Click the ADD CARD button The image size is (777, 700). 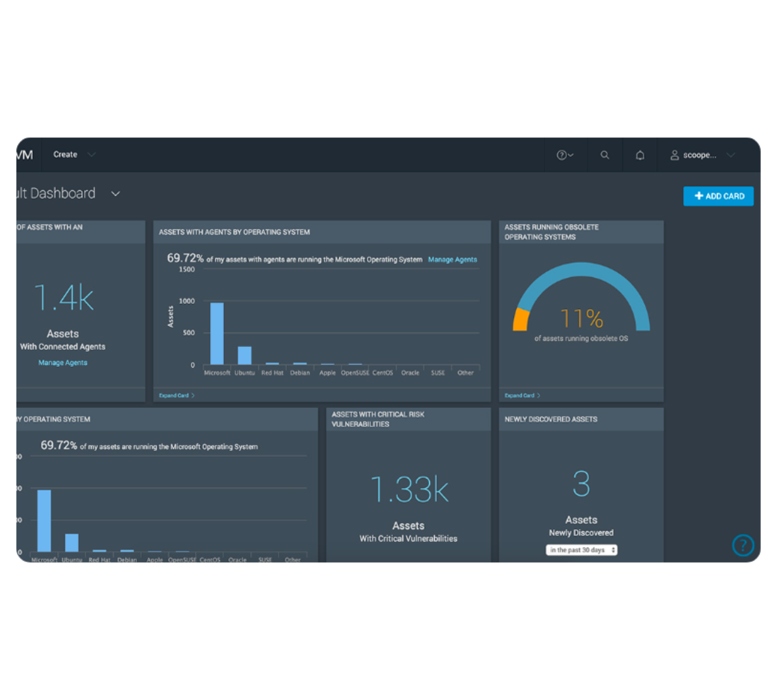point(719,196)
